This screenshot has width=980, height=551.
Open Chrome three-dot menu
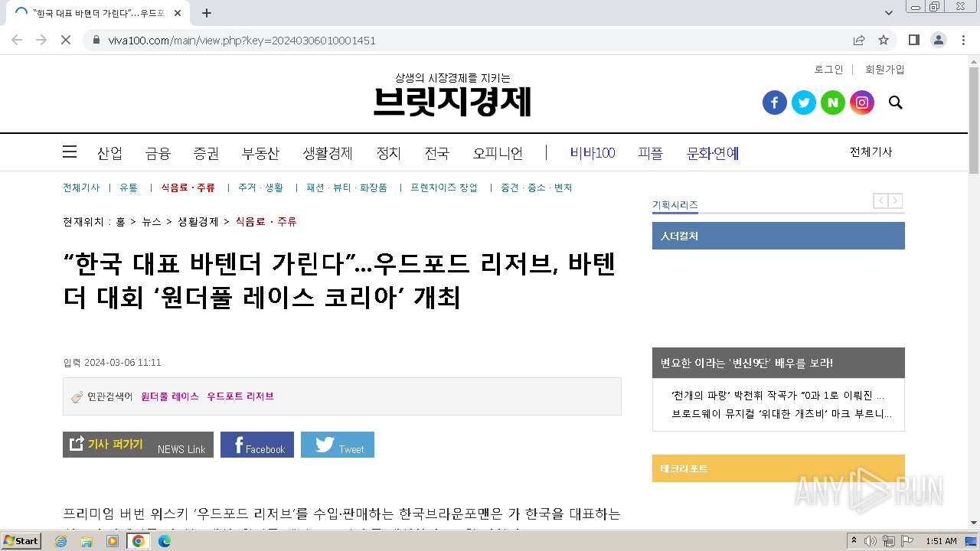point(963,40)
